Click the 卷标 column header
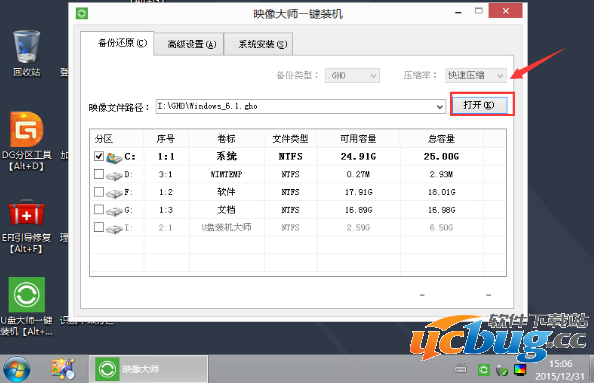This screenshot has height=383, width=594. pos(226,139)
